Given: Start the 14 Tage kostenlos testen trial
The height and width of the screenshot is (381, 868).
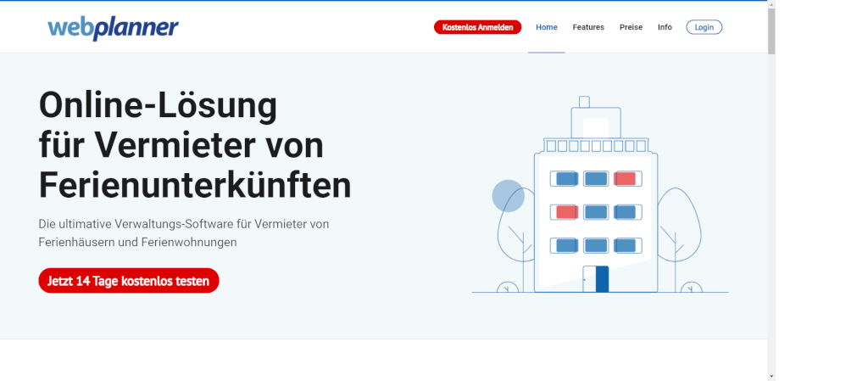Looking at the screenshot, I should coord(129,281).
